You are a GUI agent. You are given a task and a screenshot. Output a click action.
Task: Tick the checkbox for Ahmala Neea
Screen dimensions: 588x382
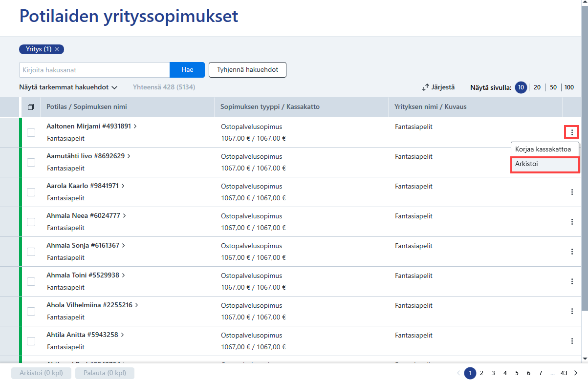[31, 222]
